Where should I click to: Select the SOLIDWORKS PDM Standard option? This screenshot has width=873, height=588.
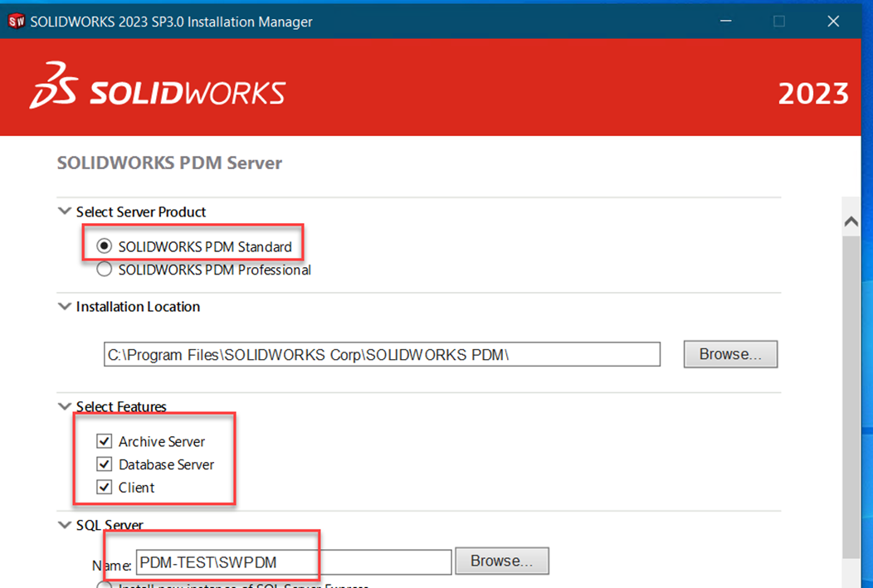point(105,246)
